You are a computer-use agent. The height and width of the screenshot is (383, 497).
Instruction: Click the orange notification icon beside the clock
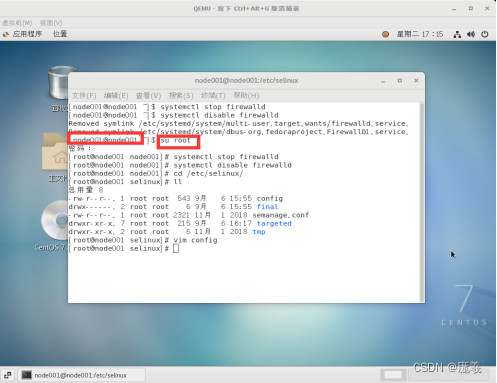tap(385, 34)
